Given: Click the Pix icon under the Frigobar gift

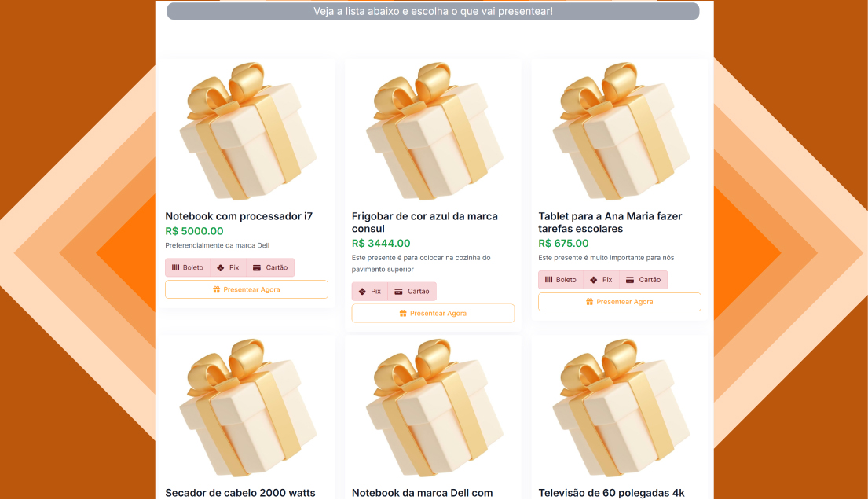Looking at the screenshot, I should point(362,292).
